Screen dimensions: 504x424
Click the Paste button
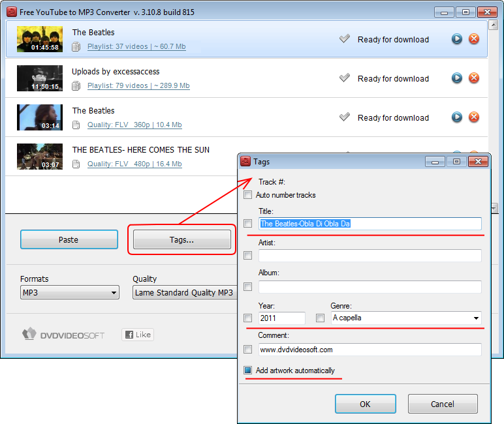[69, 239]
